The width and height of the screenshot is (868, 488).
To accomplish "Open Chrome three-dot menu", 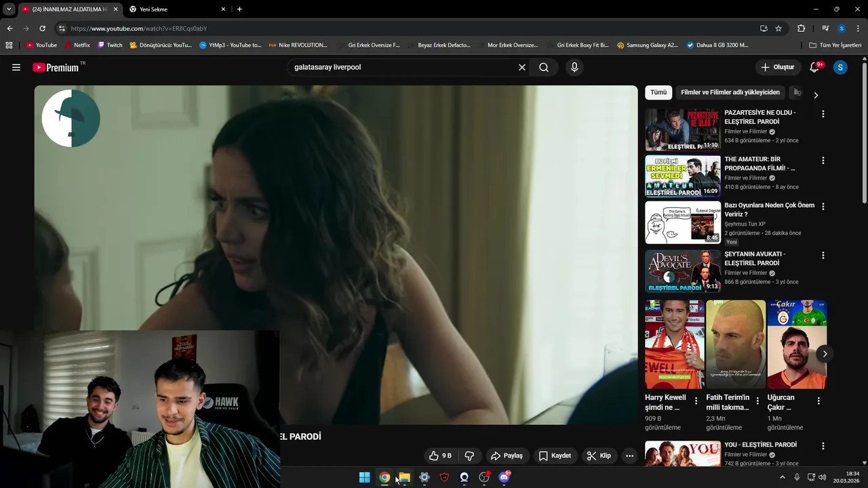I will (859, 28).
